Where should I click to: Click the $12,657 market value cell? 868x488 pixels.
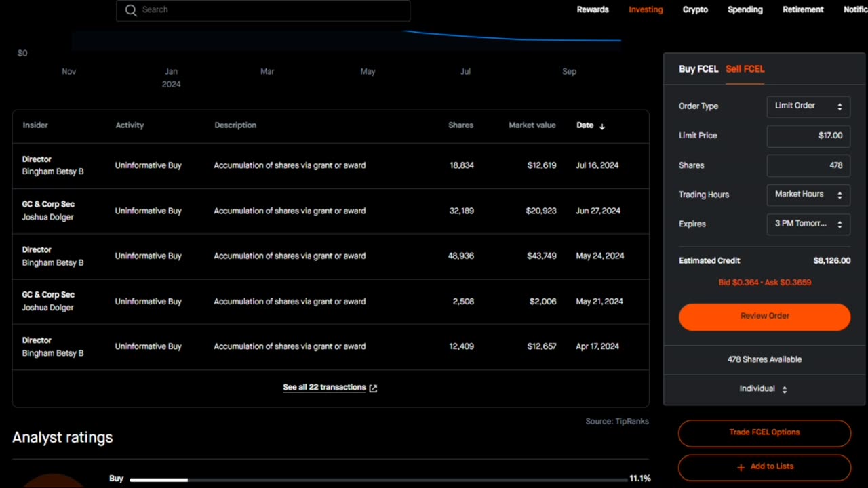[x=542, y=346]
